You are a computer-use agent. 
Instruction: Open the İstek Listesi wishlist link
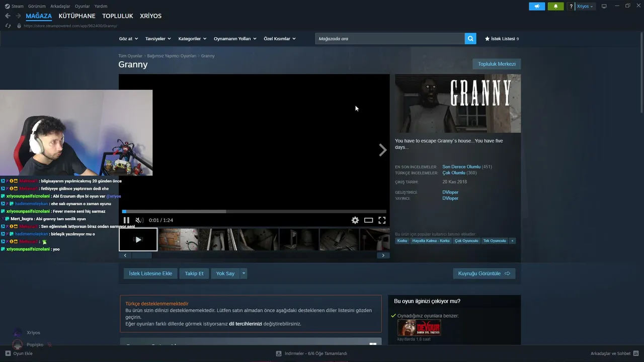point(502,39)
